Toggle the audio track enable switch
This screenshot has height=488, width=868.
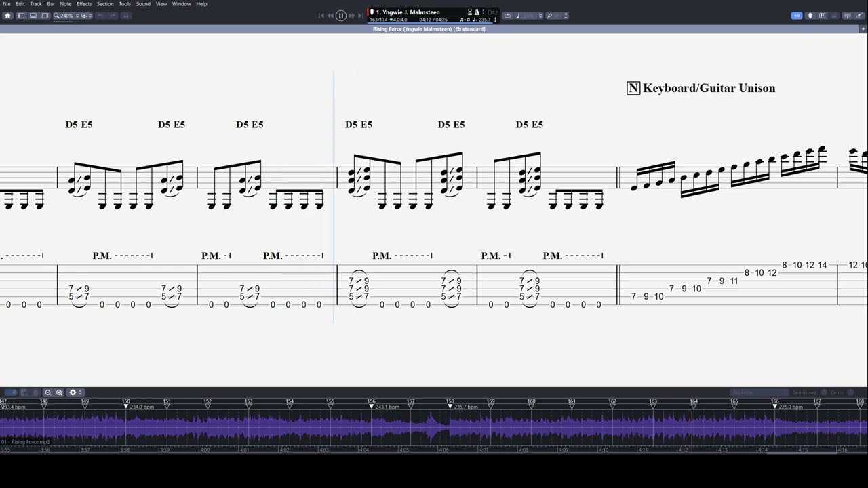(11, 392)
